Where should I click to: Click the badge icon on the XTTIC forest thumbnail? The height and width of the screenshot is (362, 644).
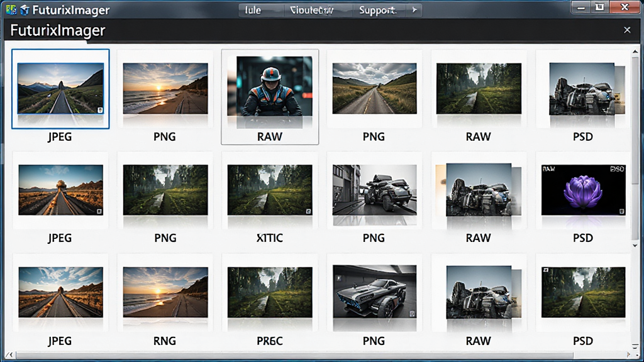click(x=308, y=211)
